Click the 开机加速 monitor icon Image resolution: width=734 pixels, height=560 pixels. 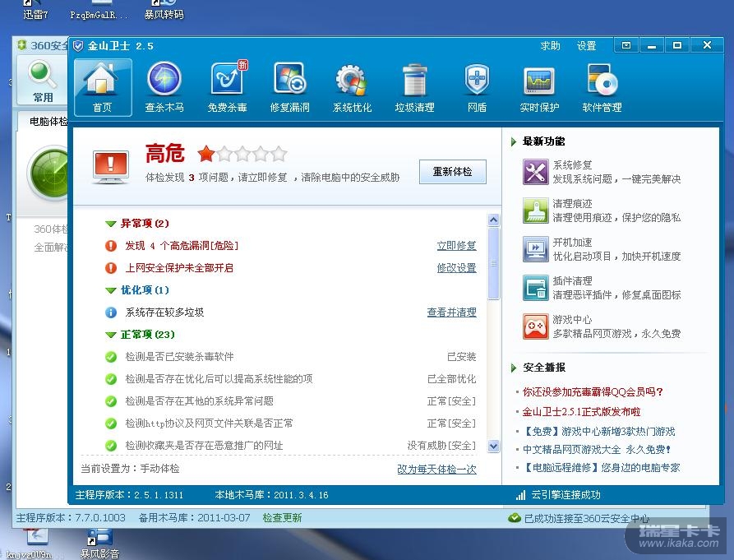pyautogui.click(x=536, y=249)
